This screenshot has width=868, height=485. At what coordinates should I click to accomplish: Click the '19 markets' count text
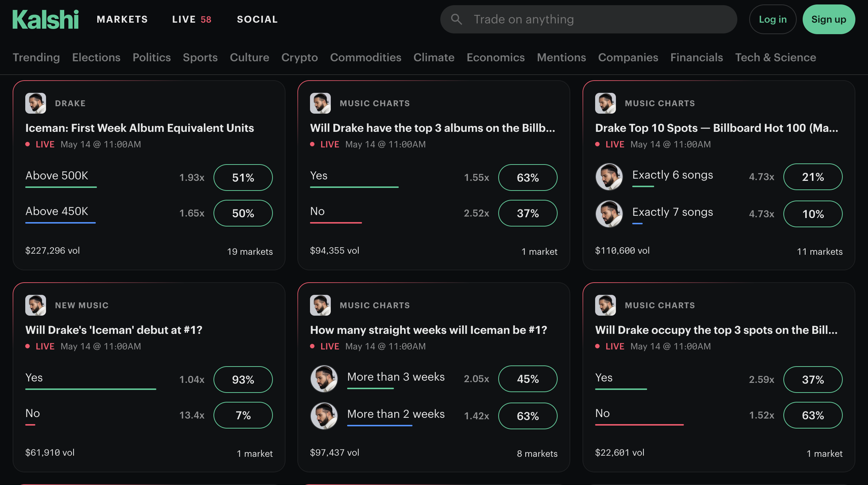pos(250,251)
